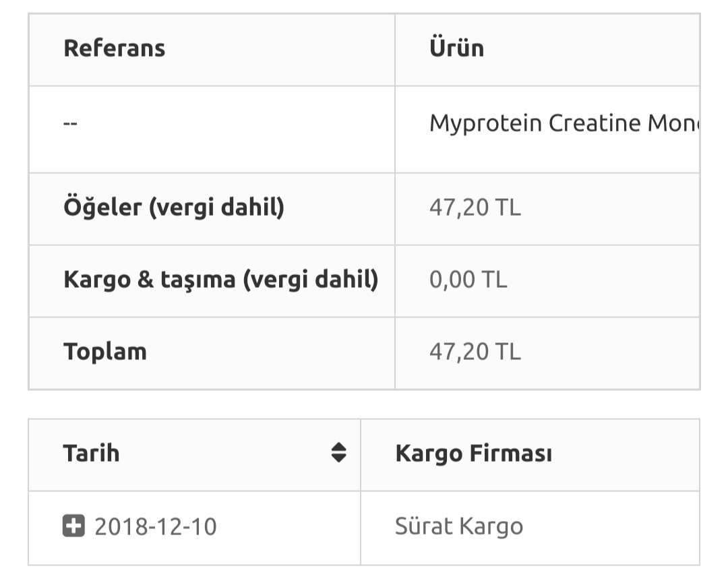Click the Toplam row label

pos(104,352)
